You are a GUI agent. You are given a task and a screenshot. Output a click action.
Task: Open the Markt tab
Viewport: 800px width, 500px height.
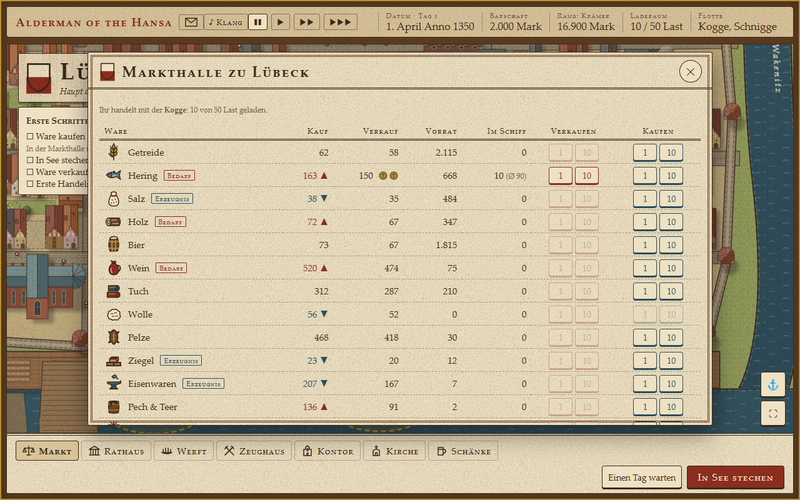[x=47, y=451]
